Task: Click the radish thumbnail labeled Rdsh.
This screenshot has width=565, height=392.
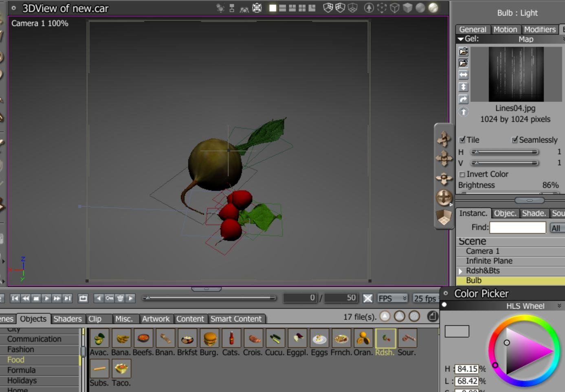Action: pyautogui.click(x=385, y=339)
